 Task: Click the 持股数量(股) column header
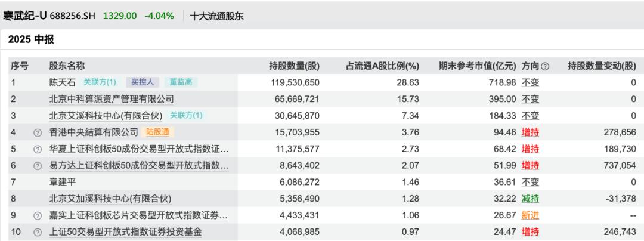pyautogui.click(x=294, y=66)
